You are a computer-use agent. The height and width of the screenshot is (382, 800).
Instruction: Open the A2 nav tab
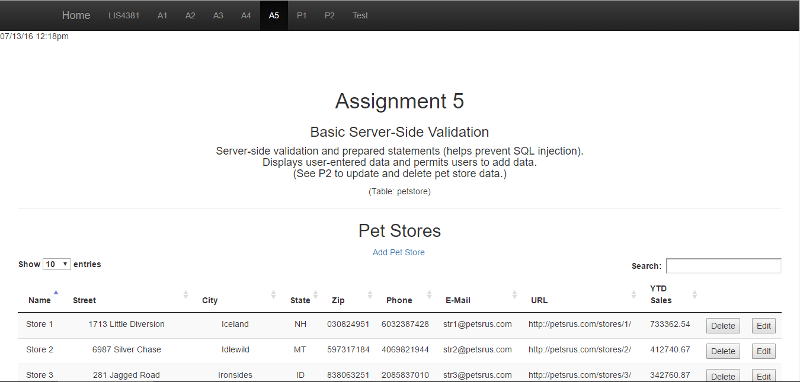pos(190,15)
